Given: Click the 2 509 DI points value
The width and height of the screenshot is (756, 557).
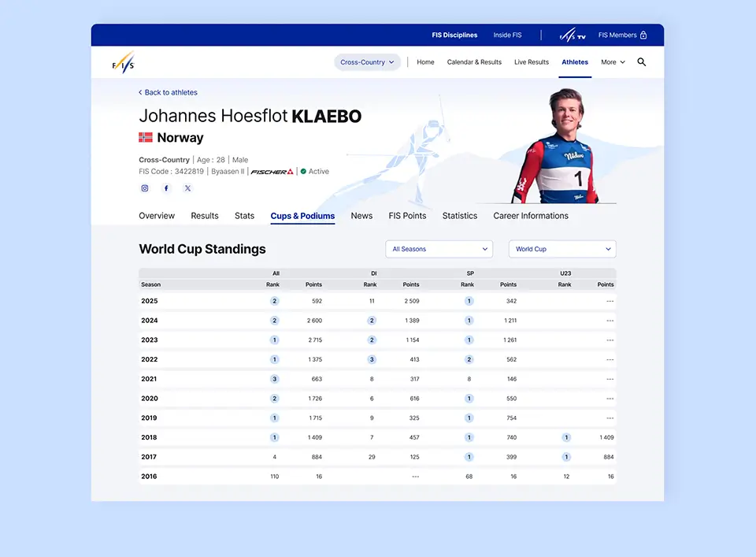Looking at the screenshot, I should coord(412,301).
